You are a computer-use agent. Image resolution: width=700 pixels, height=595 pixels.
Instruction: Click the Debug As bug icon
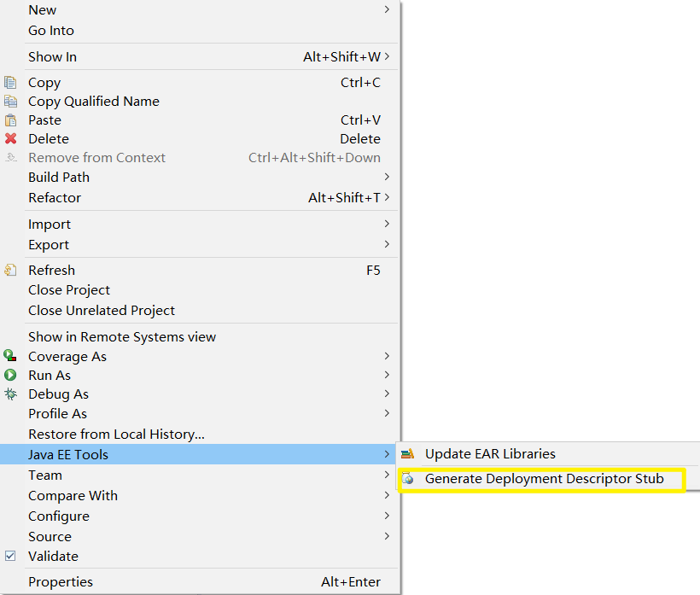click(10, 394)
